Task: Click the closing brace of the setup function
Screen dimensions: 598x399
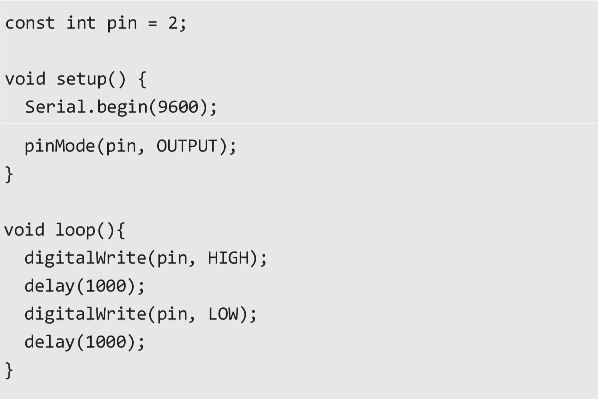Action: 9,175
